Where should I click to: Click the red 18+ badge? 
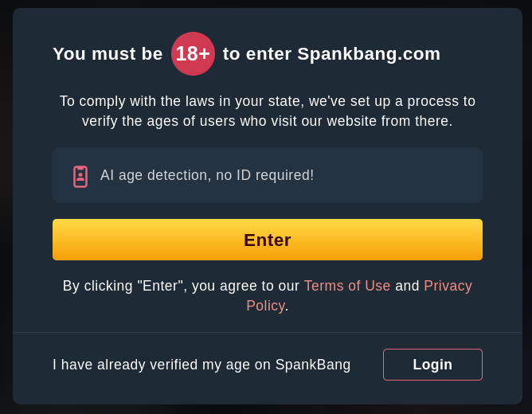(x=193, y=54)
